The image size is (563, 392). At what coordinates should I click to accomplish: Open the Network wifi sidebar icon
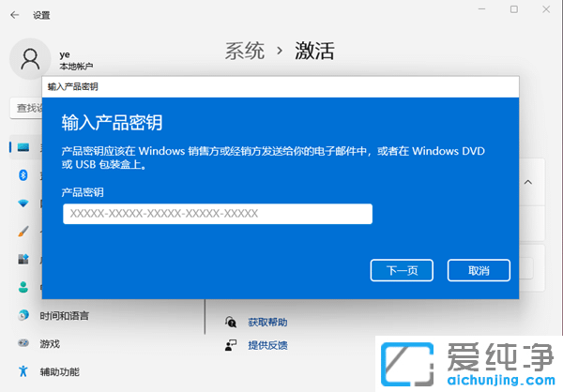pos(23,204)
